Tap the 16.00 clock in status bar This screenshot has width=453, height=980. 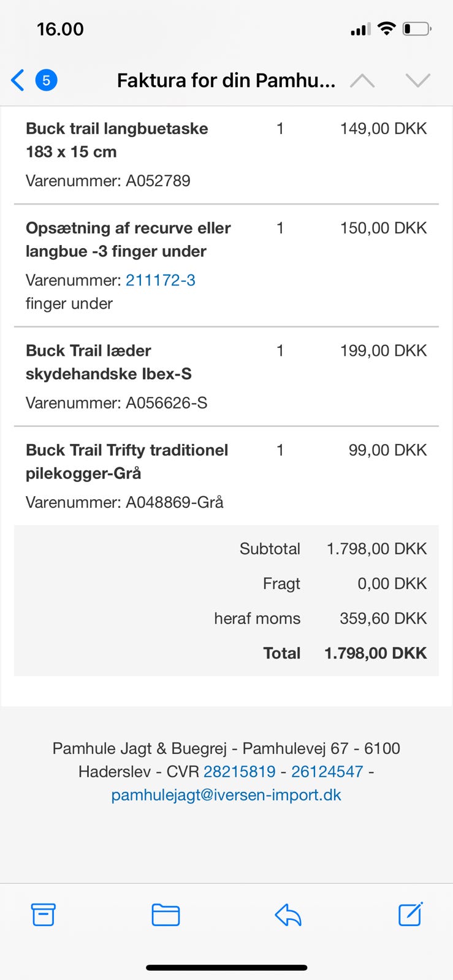click(x=60, y=29)
